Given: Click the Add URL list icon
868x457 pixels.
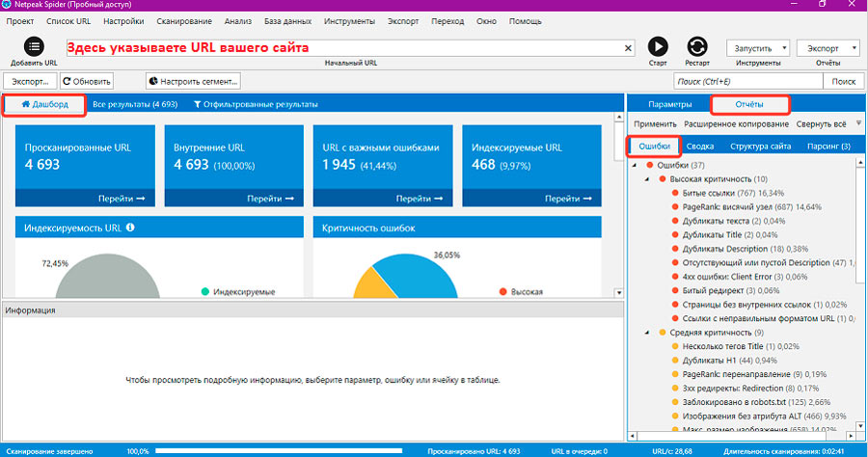Looking at the screenshot, I should click(x=34, y=46).
